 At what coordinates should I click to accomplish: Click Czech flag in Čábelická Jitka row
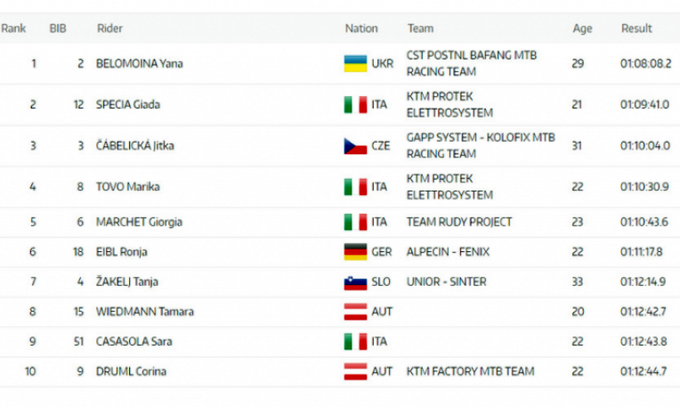point(352,146)
